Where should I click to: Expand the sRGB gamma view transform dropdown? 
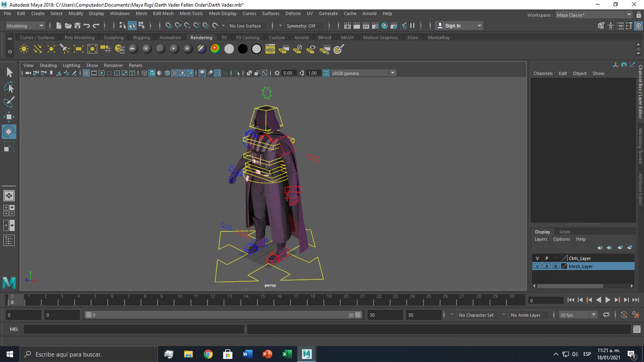393,73
